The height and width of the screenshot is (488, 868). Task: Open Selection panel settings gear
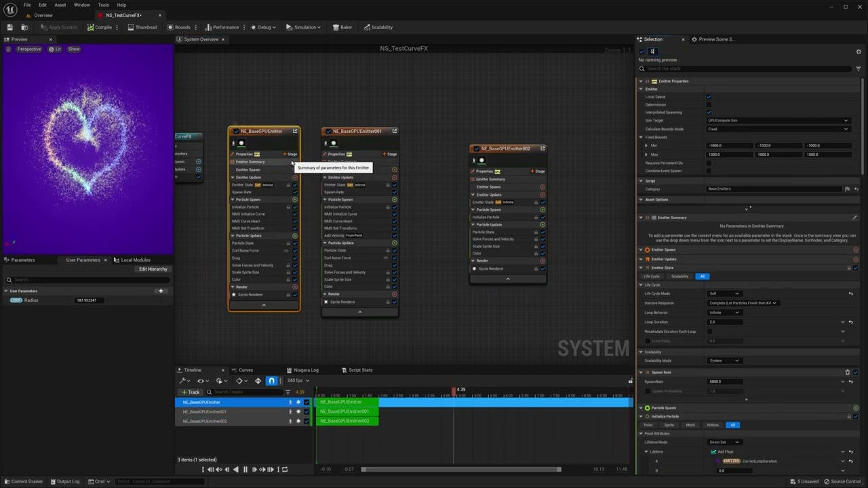[858, 52]
